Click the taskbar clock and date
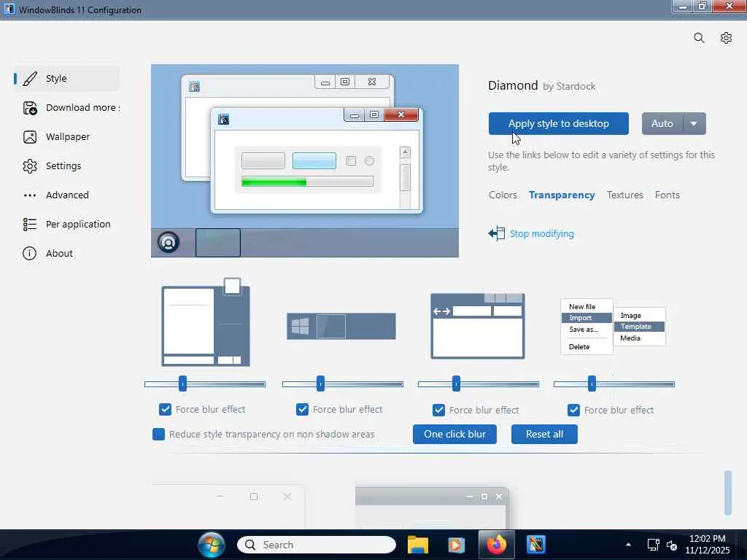 [708, 545]
